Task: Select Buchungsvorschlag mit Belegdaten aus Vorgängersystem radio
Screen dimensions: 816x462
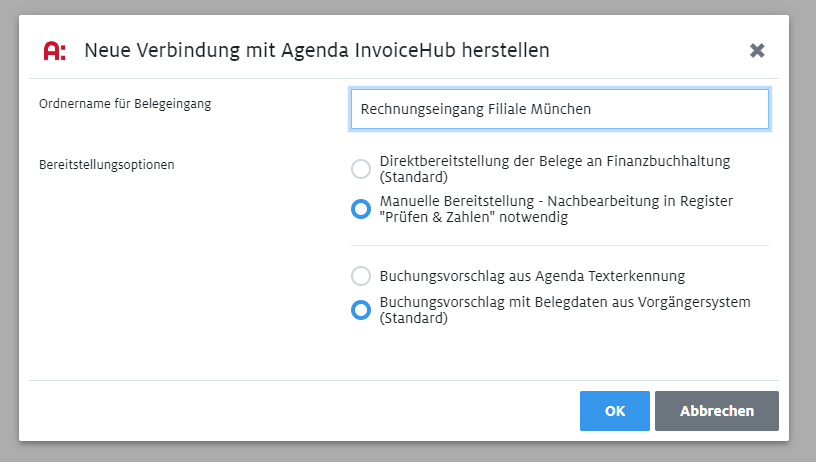Action: [x=361, y=310]
